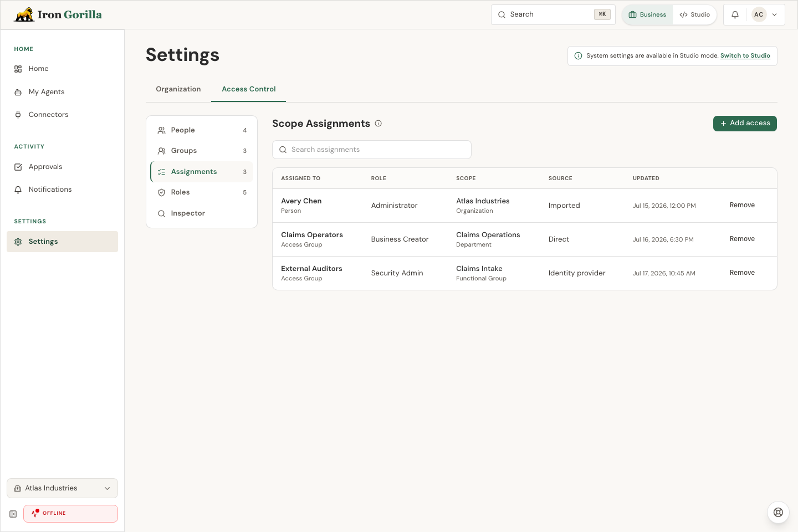This screenshot has width=798, height=532.
Task: Open Approvals in Activity section
Action: point(62,167)
